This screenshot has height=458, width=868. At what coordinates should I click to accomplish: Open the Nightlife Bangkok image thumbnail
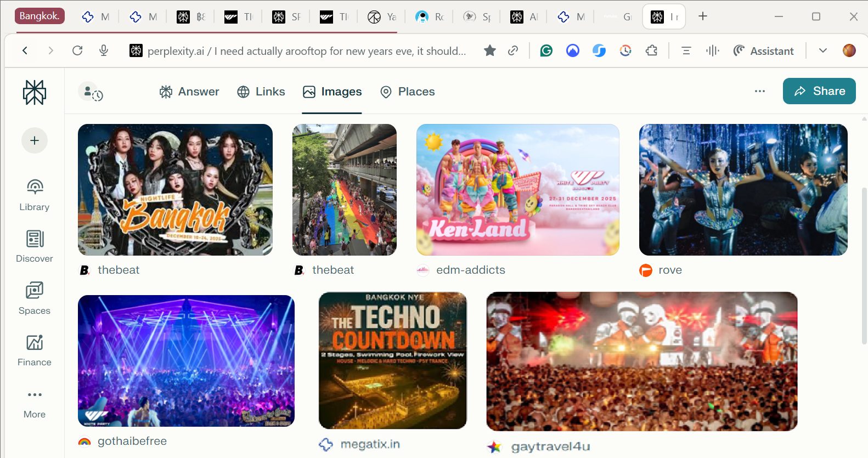175,190
